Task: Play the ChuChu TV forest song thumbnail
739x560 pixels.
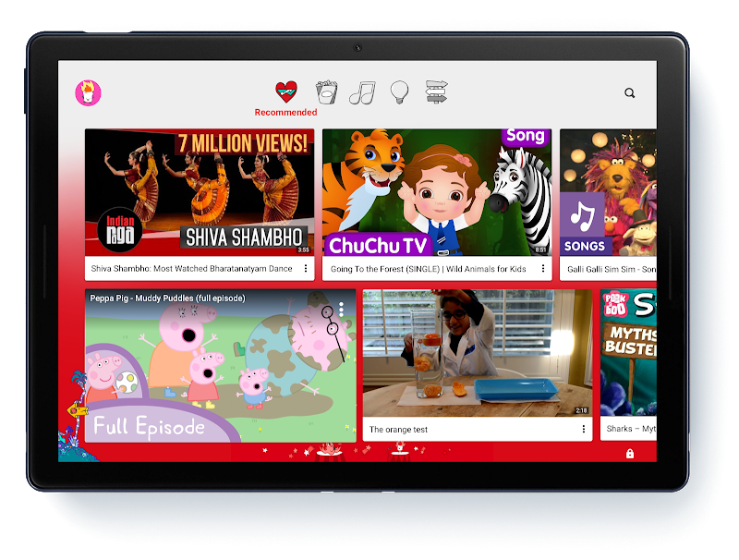Action: tap(437, 192)
